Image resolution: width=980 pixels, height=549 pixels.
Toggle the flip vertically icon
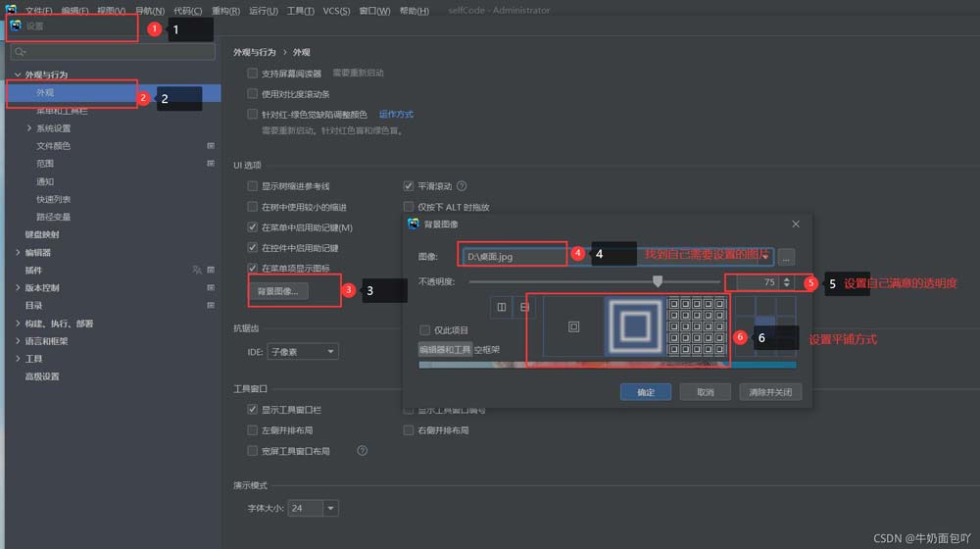click(x=524, y=307)
